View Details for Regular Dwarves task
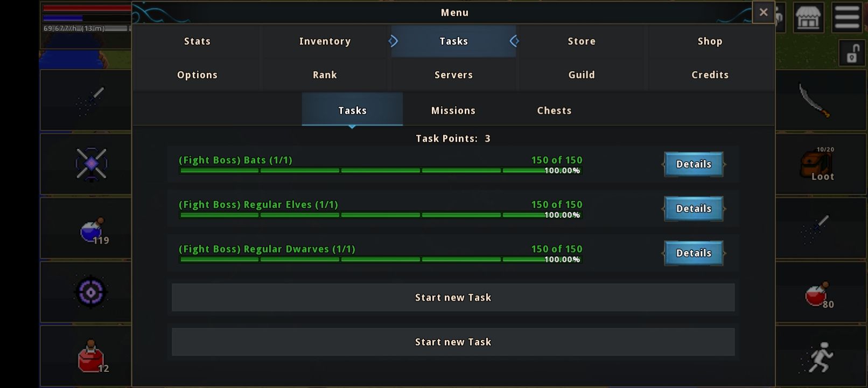 click(x=694, y=253)
